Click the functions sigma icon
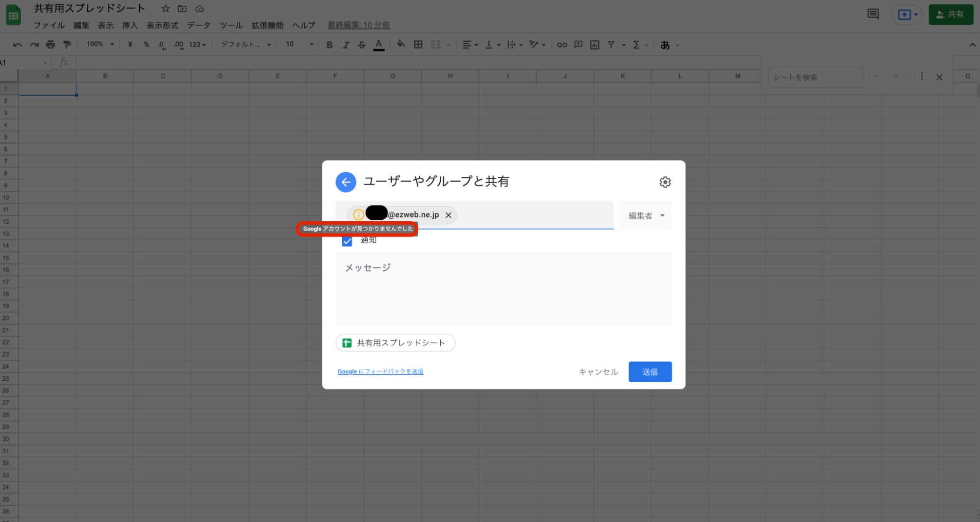 tap(636, 45)
